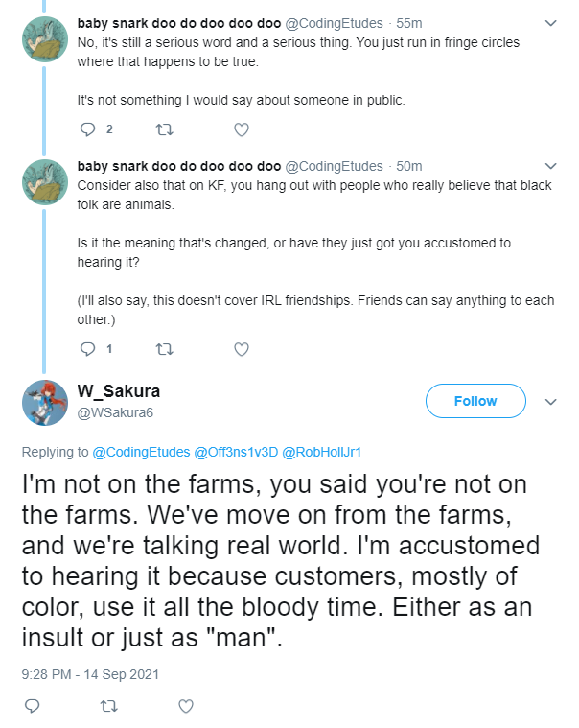579x728 pixels.
Task: Reply to the 50m tweet about KF
Action: (x=87, y=349)
